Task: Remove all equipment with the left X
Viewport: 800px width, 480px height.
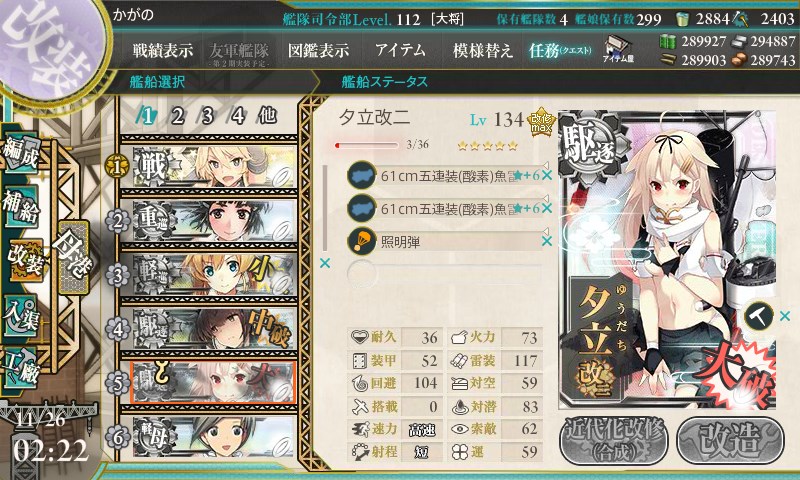Action: [324, 263]
